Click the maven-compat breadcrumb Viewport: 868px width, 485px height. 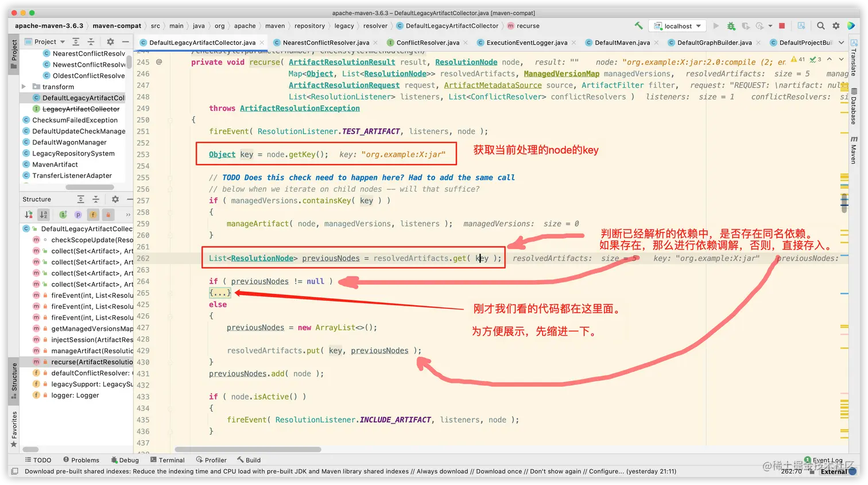pyautogui.click(x=117, y=26)
